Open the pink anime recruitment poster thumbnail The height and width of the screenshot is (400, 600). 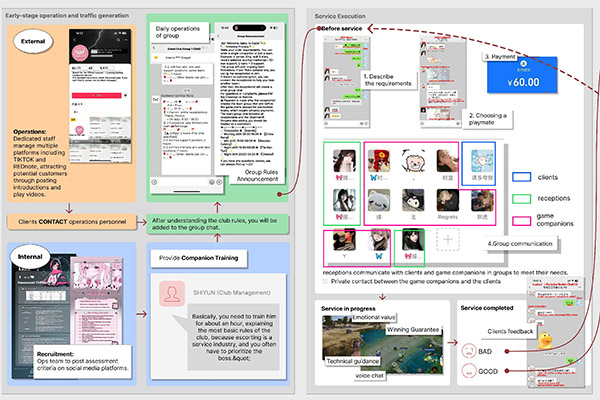pyautogui.click(x=97, y=300)
